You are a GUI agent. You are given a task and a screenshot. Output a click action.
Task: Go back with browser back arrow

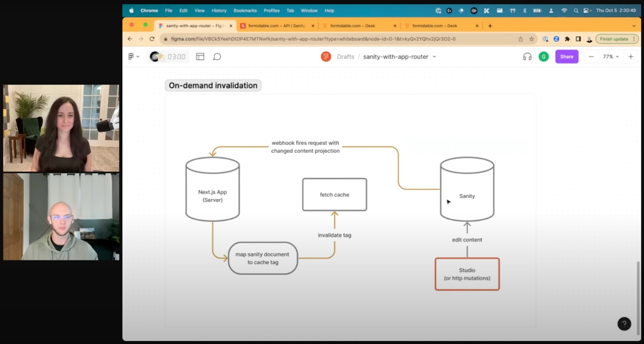point(130,39)
